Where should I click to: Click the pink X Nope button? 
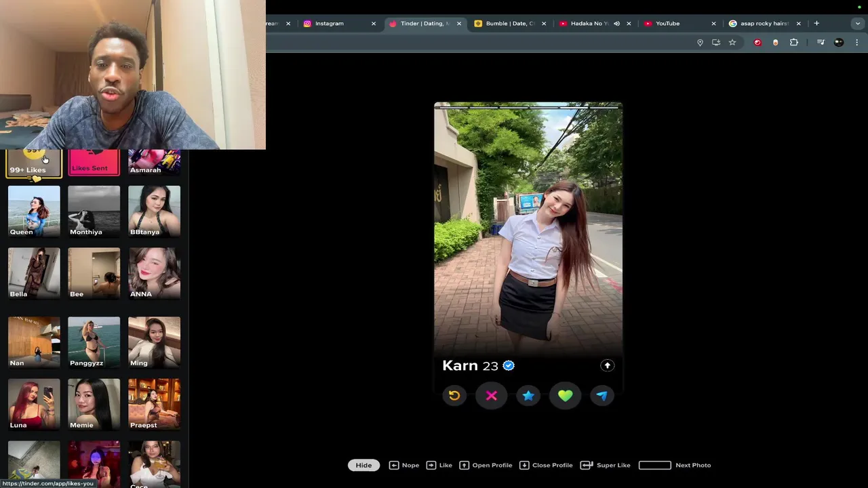492,396
